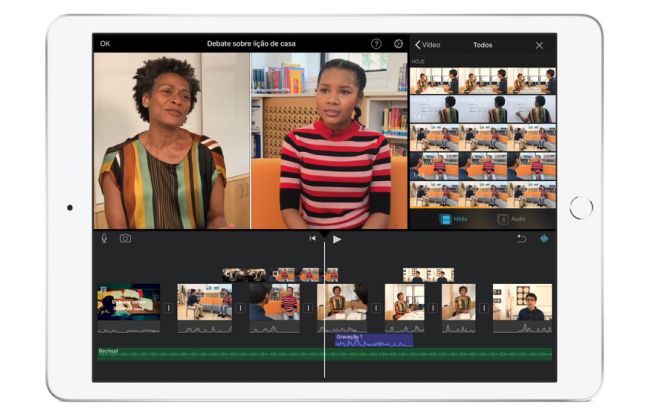
Task: Tap the microphone record voiceover icon
Action: [104, 238]
